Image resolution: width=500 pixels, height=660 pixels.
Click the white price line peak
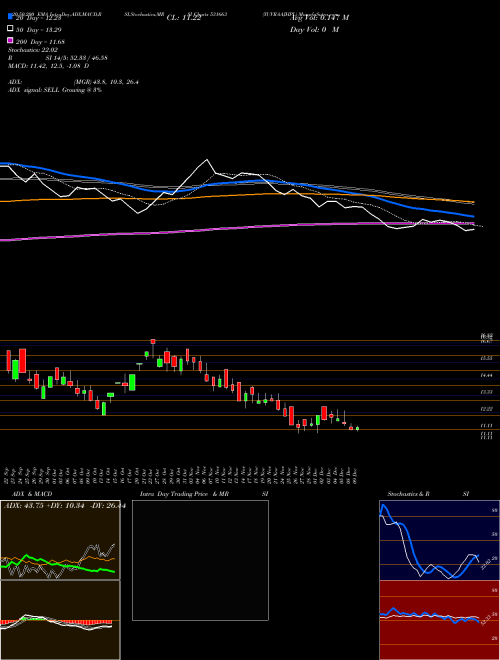(x=207, y=160)
